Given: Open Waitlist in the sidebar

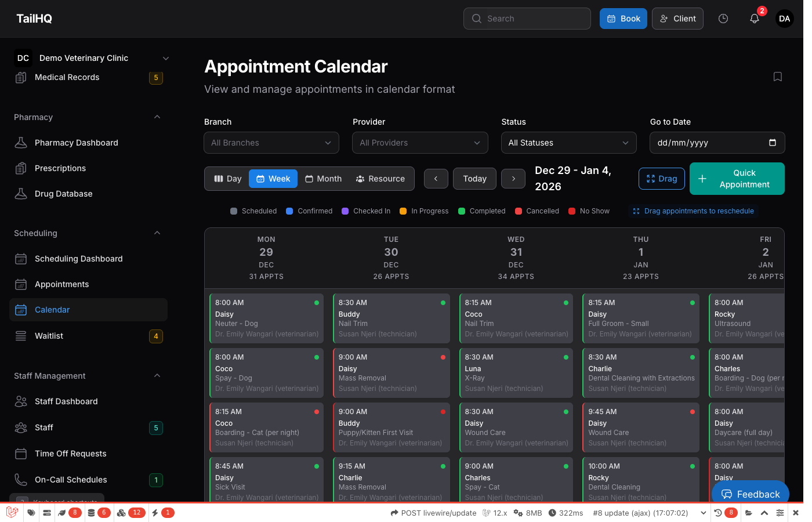Looking at the screenshot, I should (49, 336).
